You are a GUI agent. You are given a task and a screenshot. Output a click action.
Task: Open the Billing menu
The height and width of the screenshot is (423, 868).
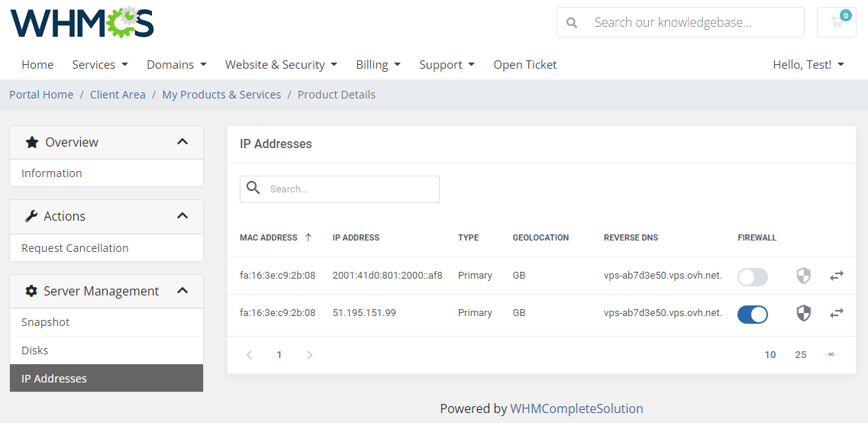(378, 65)
